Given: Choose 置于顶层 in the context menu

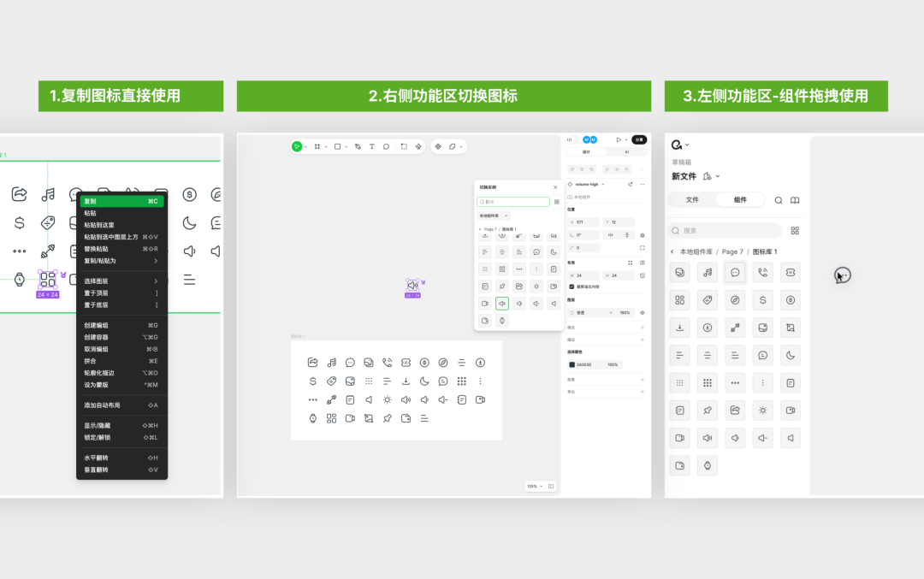Looking at the screenshot, I should (x=122, y=292).
